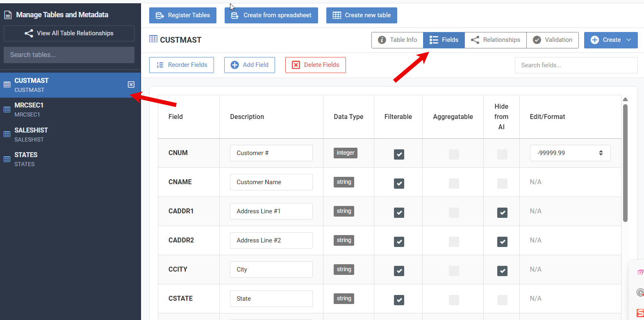Select the MRCSEC1 table in sidebar
Screen dimensions: 644x320
pos(71,110)
